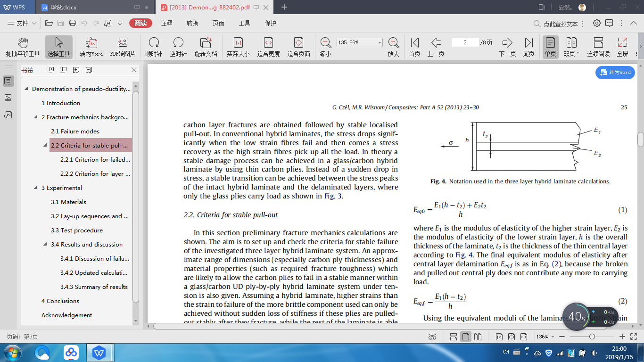Toggle eye protection mode in status bar

tap(432, 337)
